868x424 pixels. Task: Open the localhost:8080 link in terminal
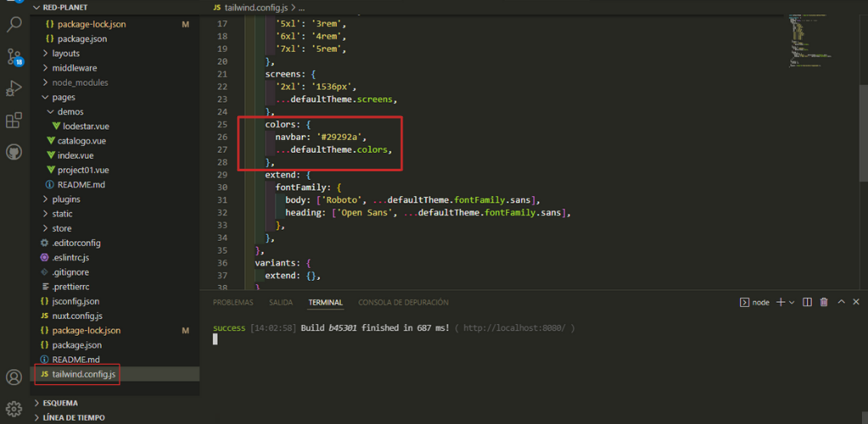(x=515, y=328)
